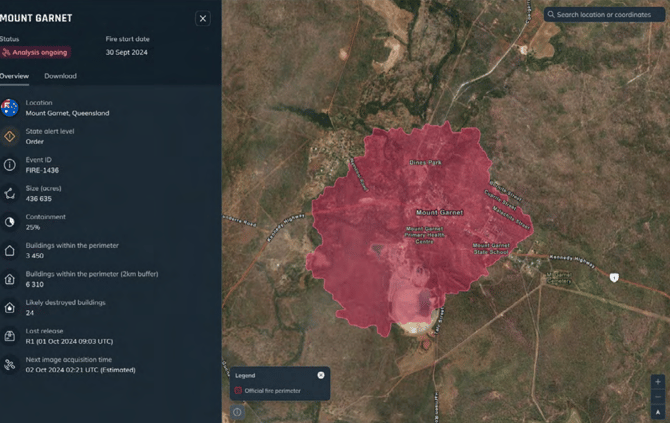
Task: Click the Mount Garnet, Queensland location text
Action: tap(67, 113)
